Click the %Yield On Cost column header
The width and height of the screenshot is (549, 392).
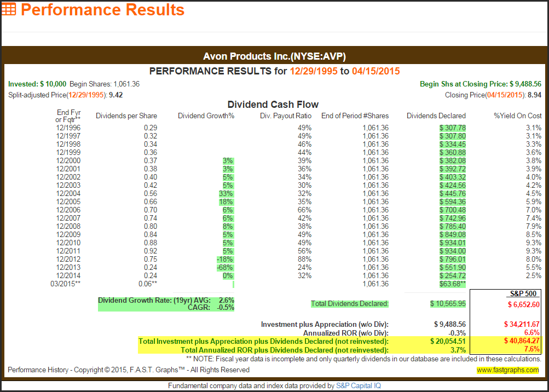click(x=518, y=116)
